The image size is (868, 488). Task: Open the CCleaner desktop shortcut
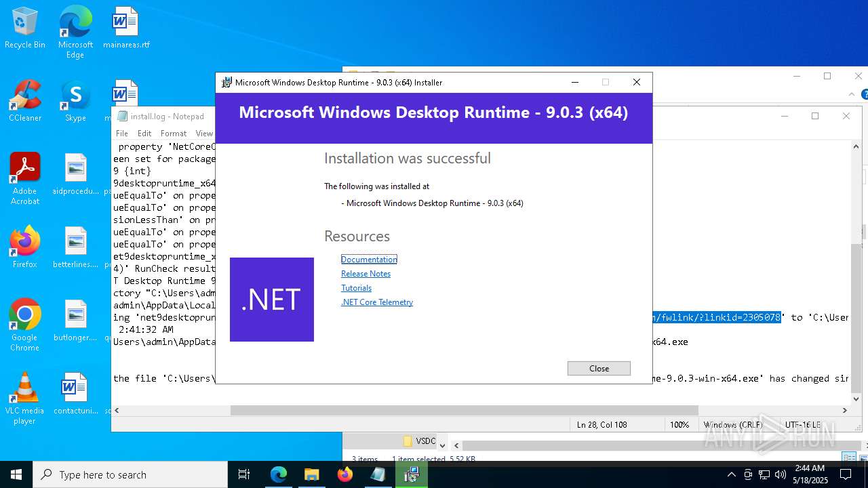click(x=25, y=101)
